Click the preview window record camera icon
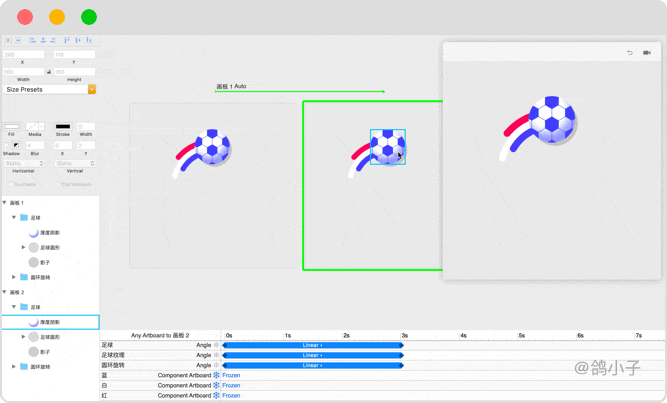This screenshot has height=403, width=667. (647, 52)
